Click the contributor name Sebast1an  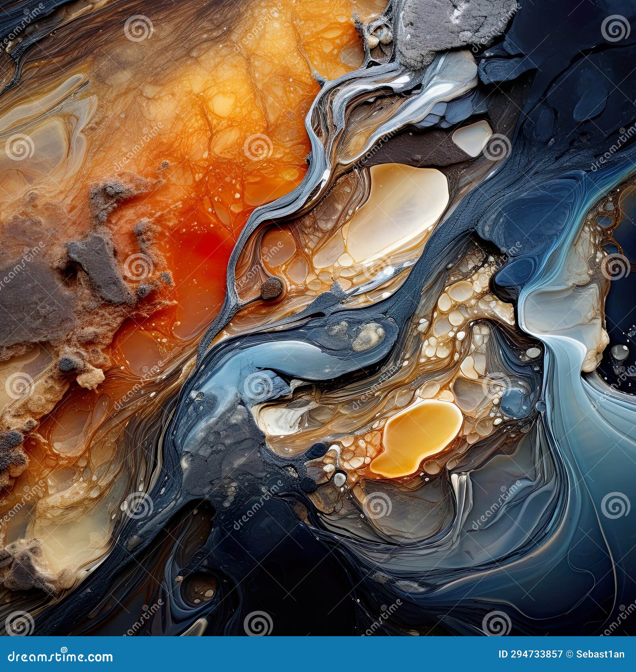point(601,654)
